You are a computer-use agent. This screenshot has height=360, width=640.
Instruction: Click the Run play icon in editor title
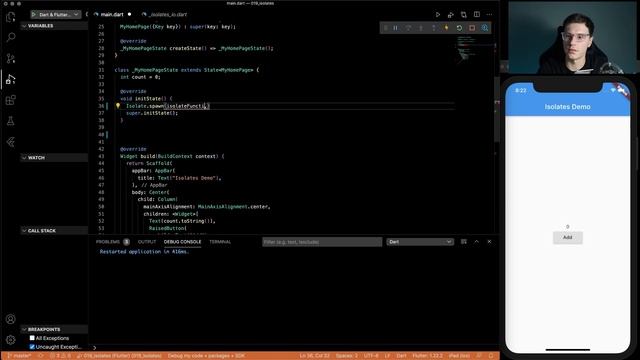[438, 15]
